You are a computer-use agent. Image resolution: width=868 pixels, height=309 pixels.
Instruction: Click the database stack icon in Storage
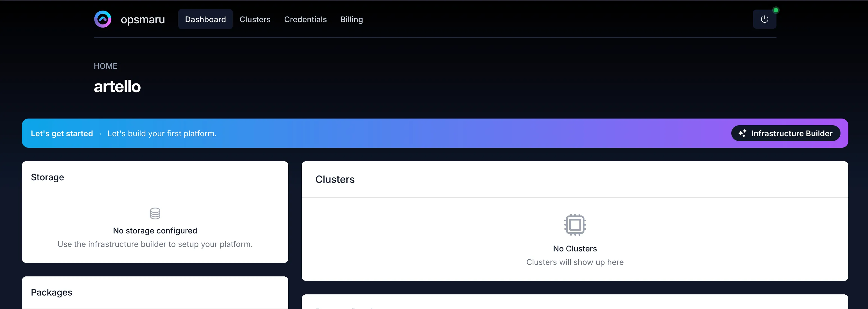pos(155,213)
